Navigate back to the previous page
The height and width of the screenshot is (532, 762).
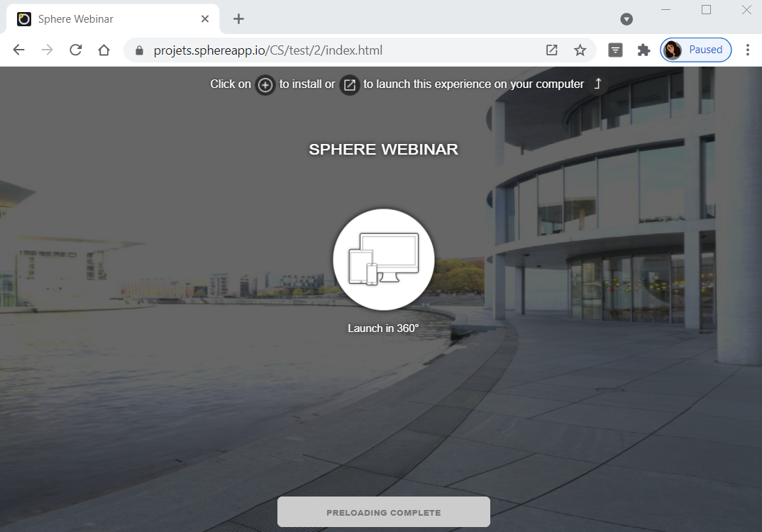point(19,50)
